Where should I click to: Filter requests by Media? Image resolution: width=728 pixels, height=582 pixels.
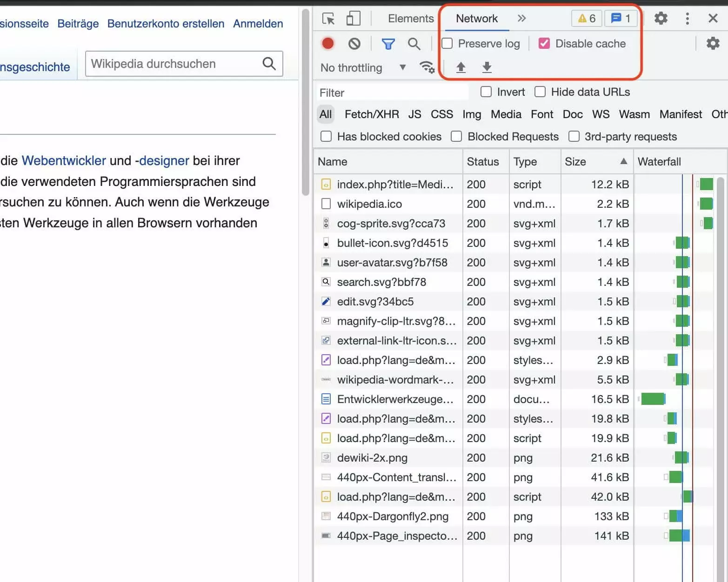pos(506,114)
